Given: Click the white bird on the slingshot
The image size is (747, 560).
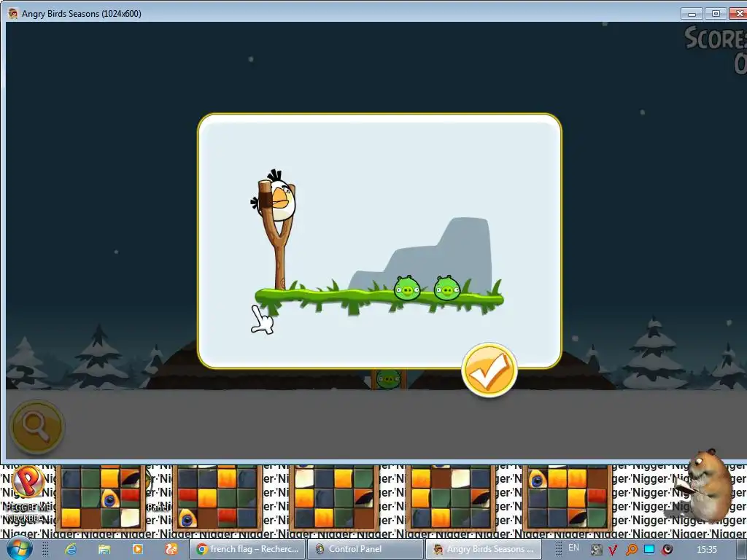Looking at the screenshot, I should coord(276,198).
